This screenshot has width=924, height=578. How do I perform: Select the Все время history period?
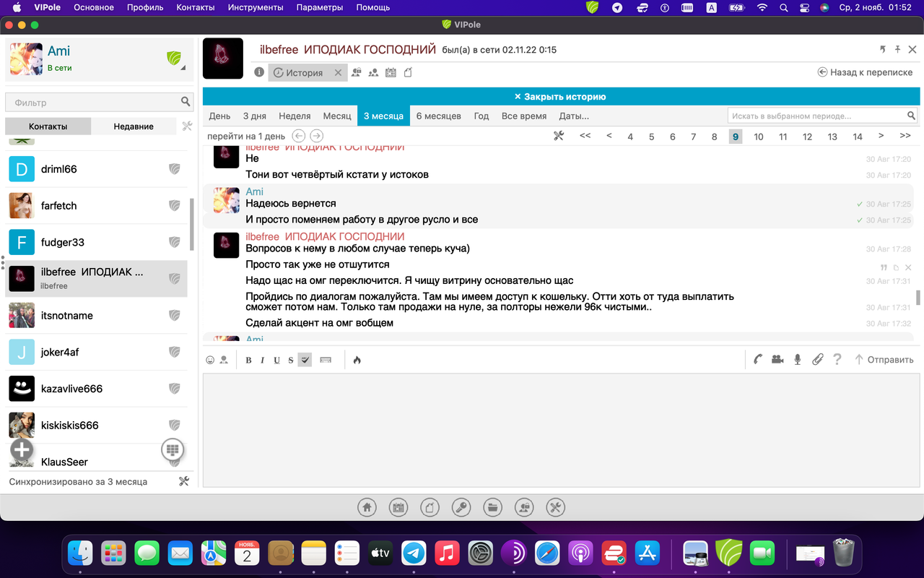(524, 116)
